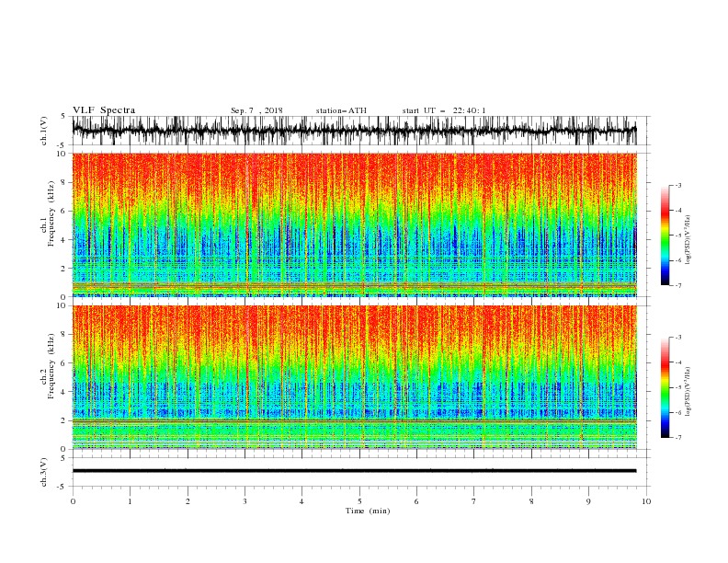This screenshot has height=563, width=728.
Task: Click the "-5" tick on the ch.2 colorbar
Action: click(678, 387)
